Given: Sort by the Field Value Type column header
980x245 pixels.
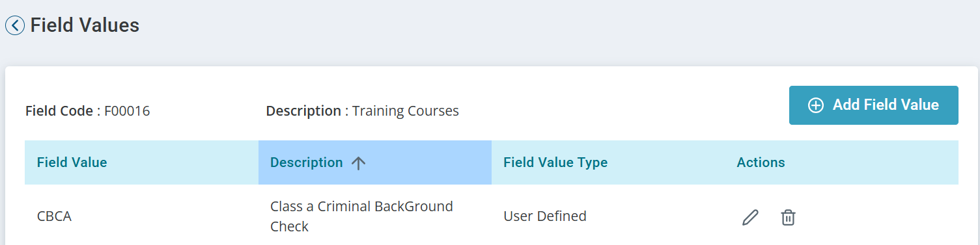Looking at the screenshot, I should click(x=555, y=162).
